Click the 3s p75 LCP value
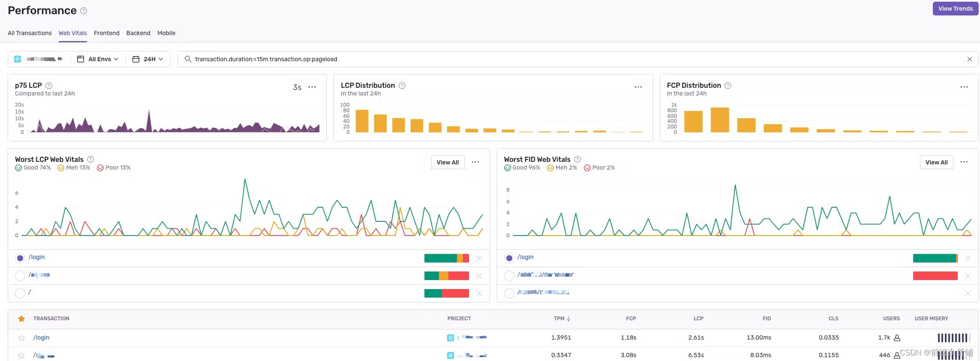Viewport: 980px width, 361px height. point(297,87)
